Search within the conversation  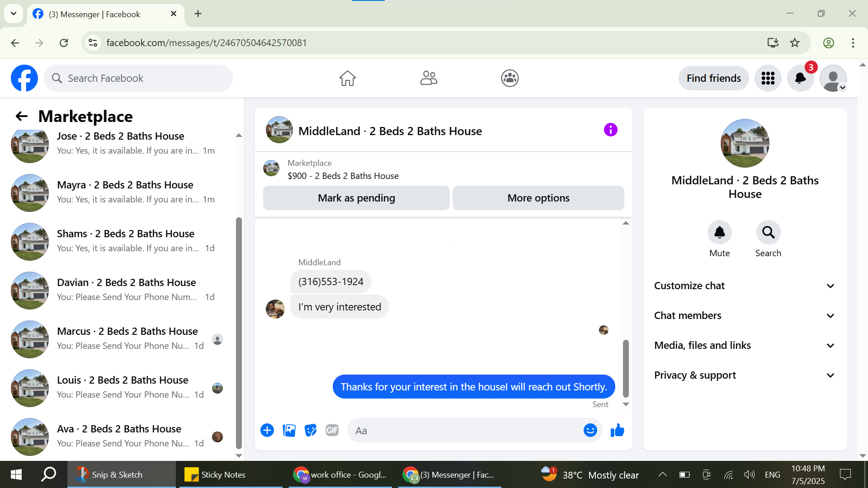[768, 232]
